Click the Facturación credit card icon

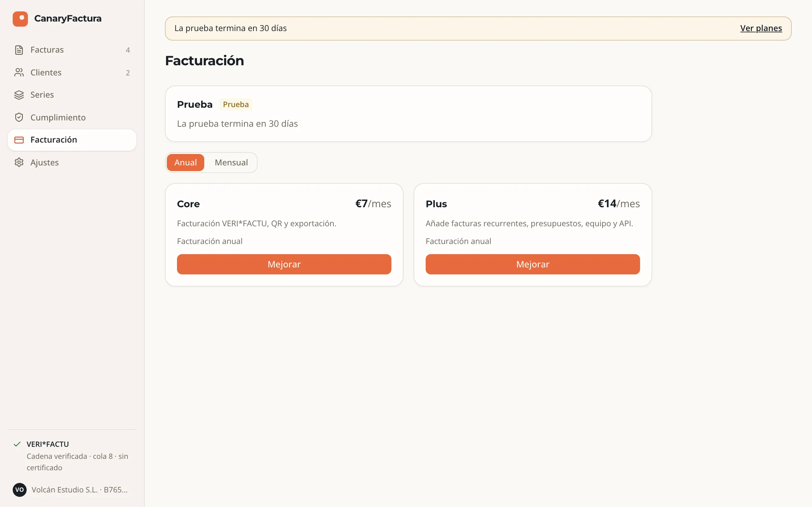pyautogui.click(x=19, y=140)
